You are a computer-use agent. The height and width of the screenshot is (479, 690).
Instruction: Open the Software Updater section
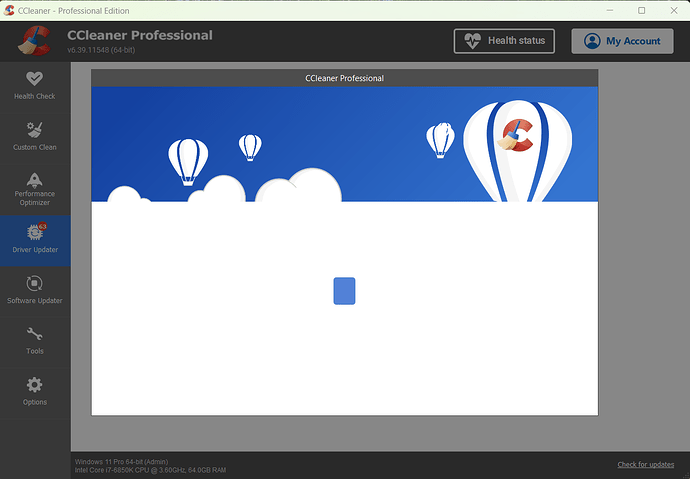[35, 291]
